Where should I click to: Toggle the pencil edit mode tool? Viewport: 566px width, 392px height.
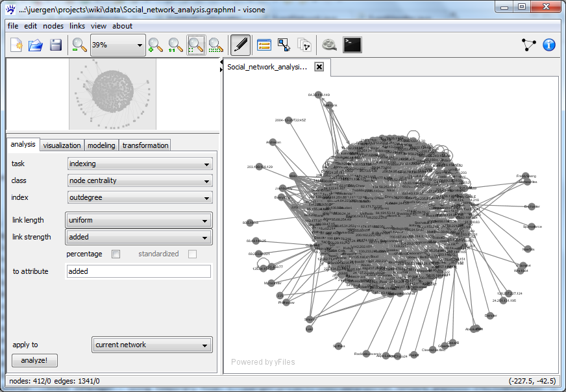[240, 45]
